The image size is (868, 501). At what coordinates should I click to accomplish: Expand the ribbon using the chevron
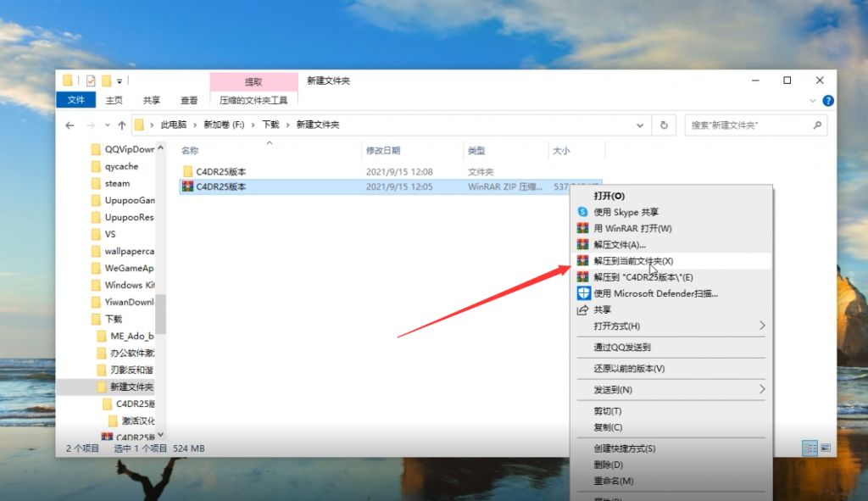point(812,101)
